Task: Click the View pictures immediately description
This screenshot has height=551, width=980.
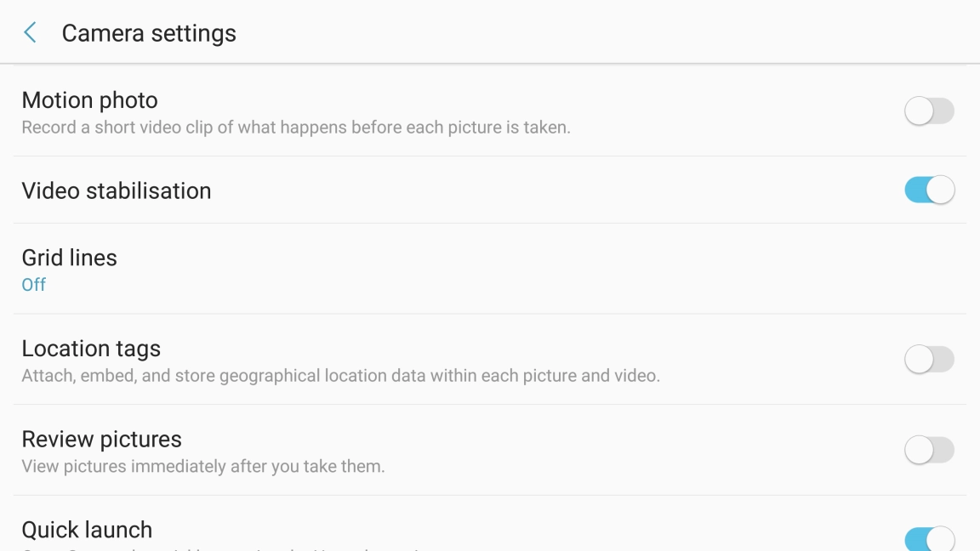Action: pyautogui.click(x=202, y=467)
